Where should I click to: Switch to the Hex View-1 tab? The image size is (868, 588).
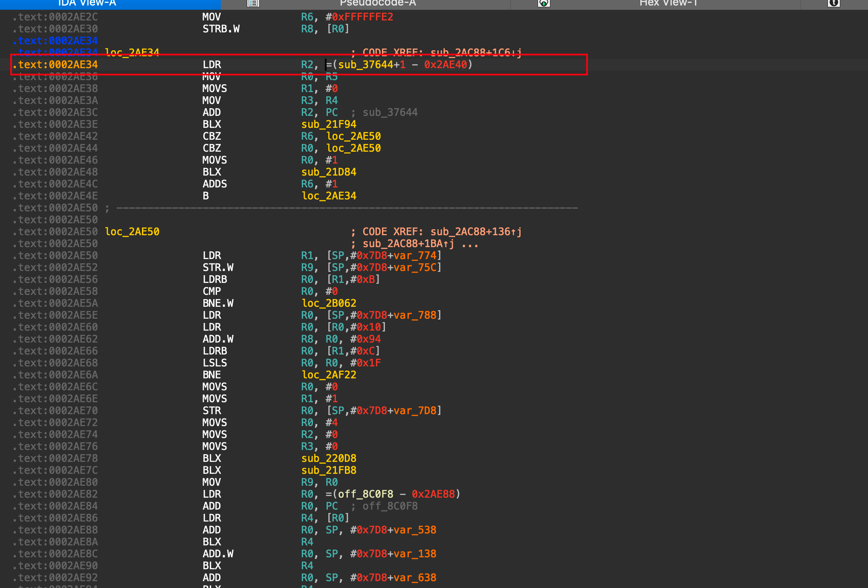point(668,3)
